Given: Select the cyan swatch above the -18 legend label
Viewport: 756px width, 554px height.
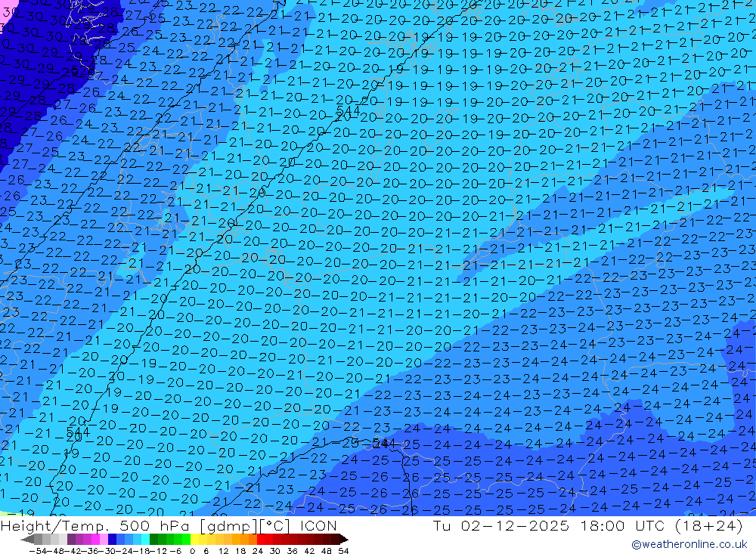Looking at the screenshot, I should pyautogui.click(x=144, y=539).
